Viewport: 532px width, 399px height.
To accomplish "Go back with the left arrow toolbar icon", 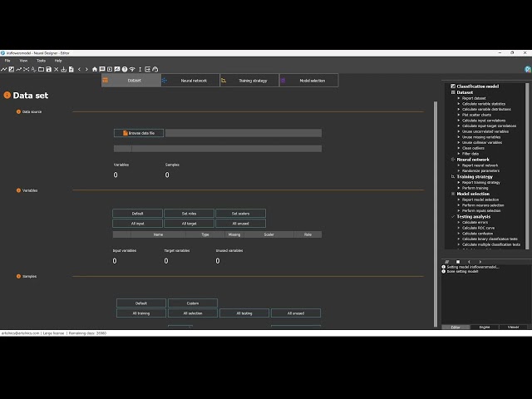I will pos(80,69).
